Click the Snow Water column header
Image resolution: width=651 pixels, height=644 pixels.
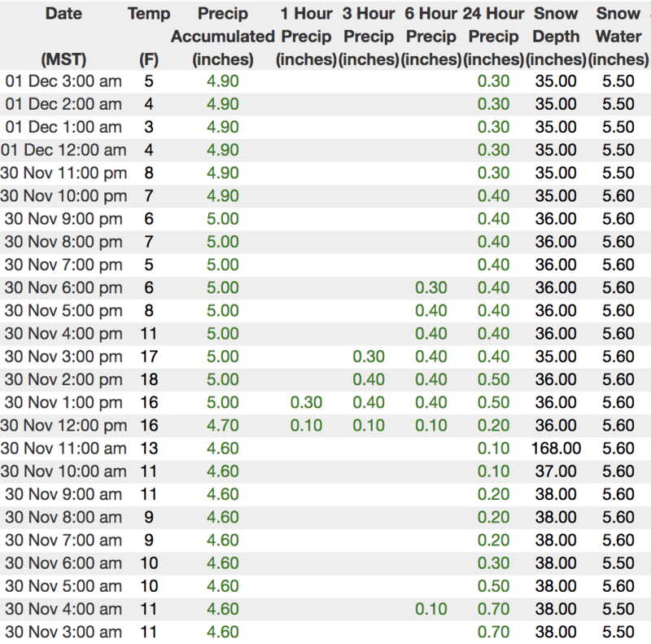(618, 37)
